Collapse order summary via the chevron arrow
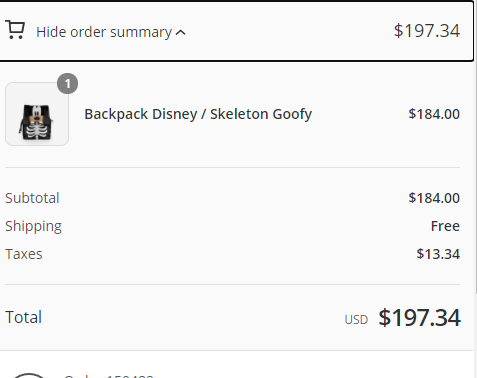The height and width of the screenshot is (378, 477). tap(181, 33)
